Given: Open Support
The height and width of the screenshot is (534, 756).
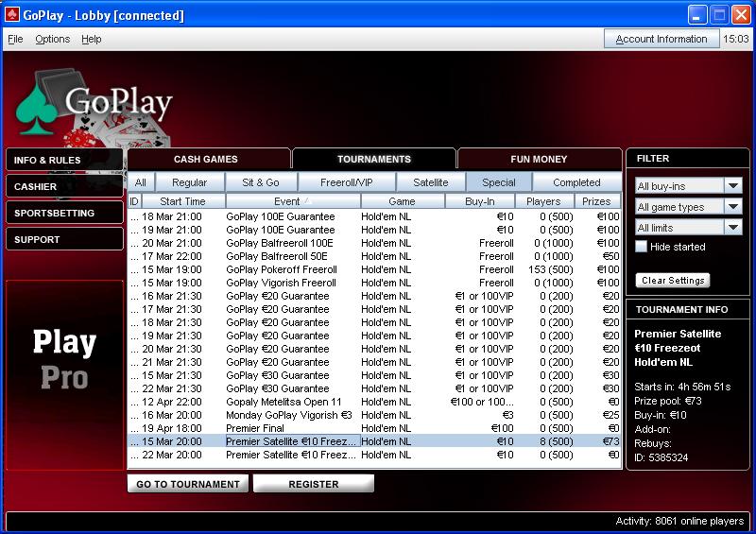Looking at the screenshot, I should pos(64,240).
